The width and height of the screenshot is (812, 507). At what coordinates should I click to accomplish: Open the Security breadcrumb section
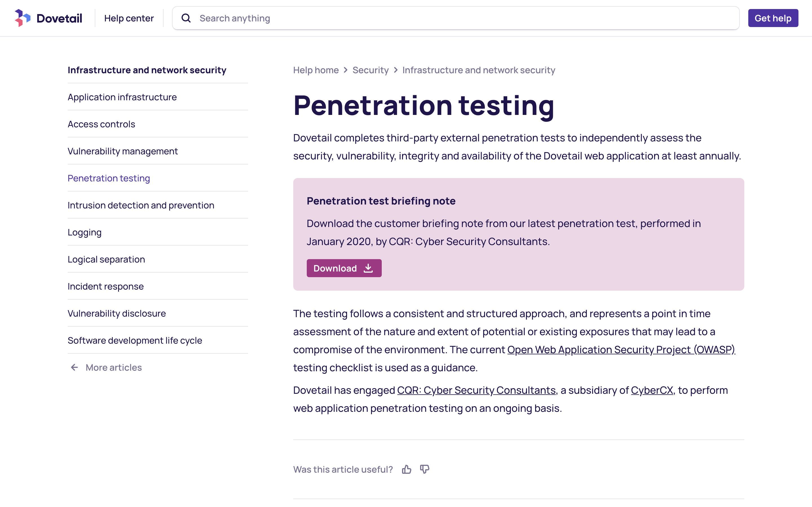[370, 70]
